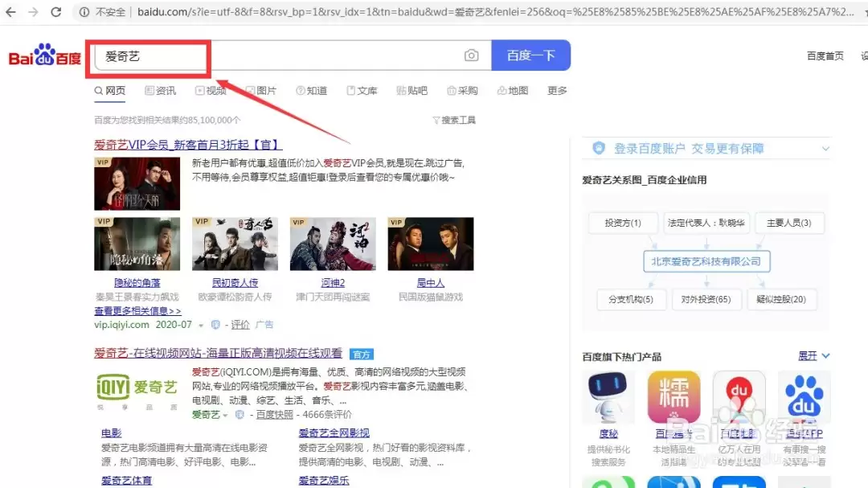Switch to the 资讯 tab

pyautogui.click(x=161, y=90)
